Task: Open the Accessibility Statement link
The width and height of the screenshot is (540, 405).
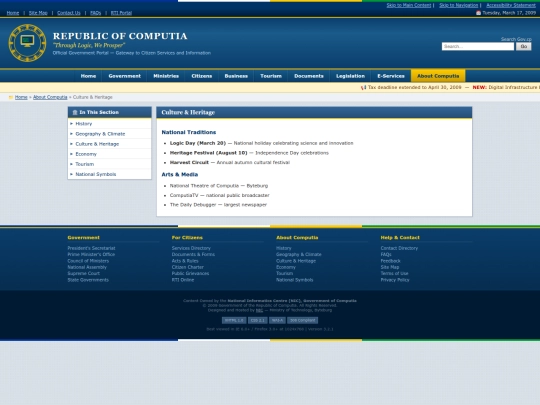Action: point(511,5)
